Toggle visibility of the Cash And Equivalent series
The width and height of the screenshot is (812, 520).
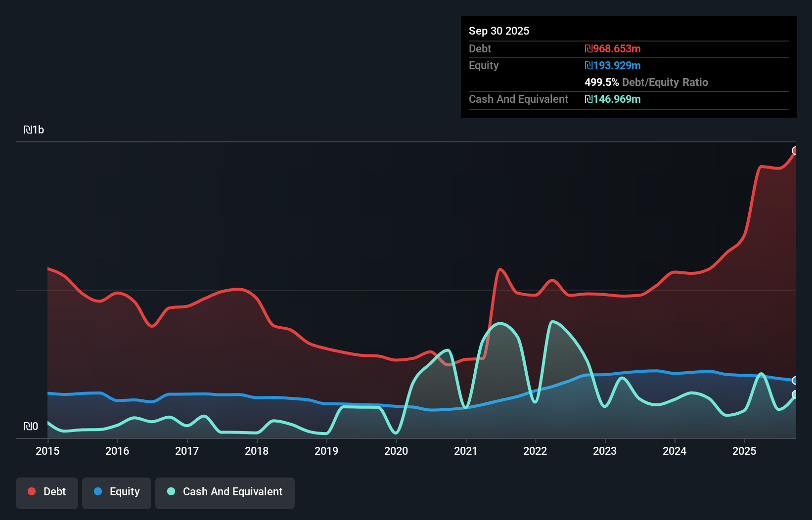click(x=225, y=492)
